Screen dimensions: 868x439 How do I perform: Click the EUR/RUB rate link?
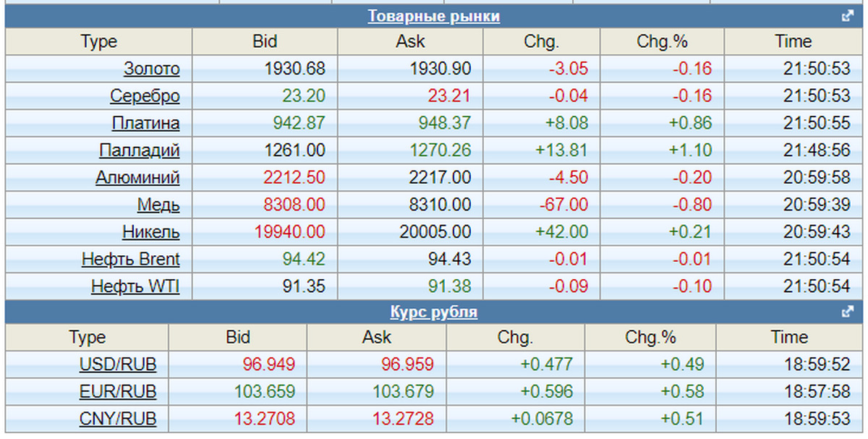(x=118, y=391)
